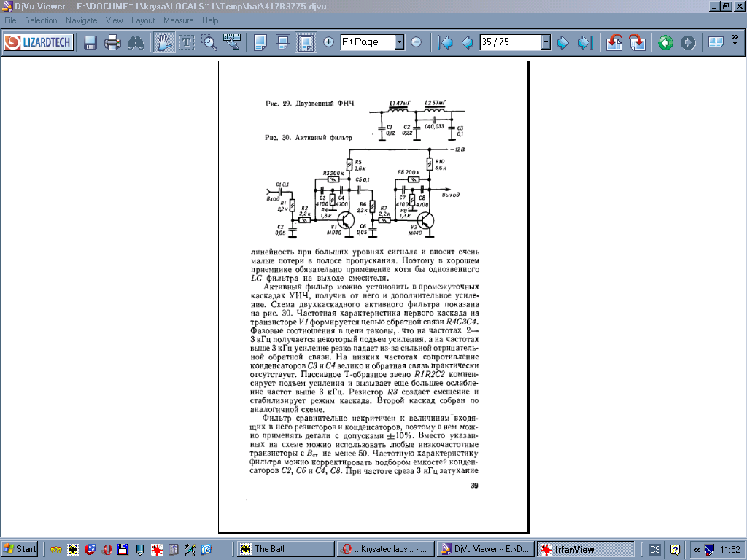Screen dimensions: 747x560
Task: Open the Navigate menu
Action: pyautogui.click(x=82, y=20)
